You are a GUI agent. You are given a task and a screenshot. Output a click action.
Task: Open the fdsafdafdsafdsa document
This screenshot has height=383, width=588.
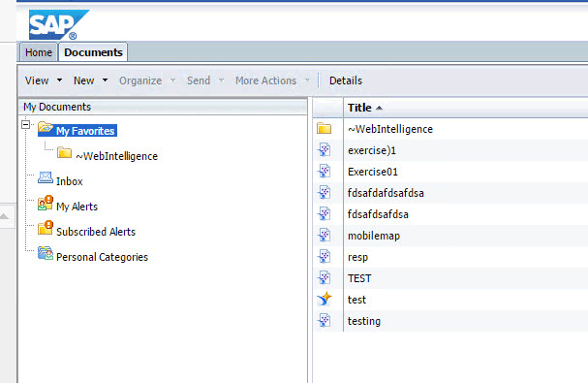[386, 193]
